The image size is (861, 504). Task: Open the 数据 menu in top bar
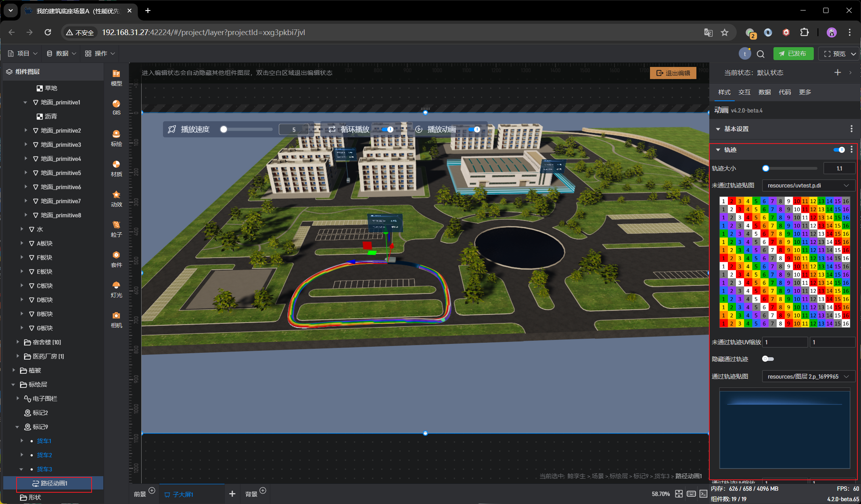(61, 54)
